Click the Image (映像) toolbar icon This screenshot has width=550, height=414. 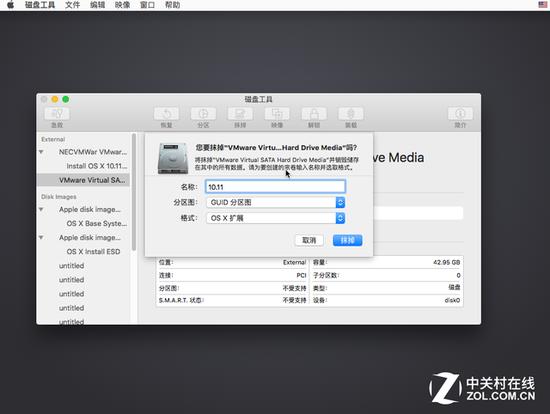pos(277,114)
